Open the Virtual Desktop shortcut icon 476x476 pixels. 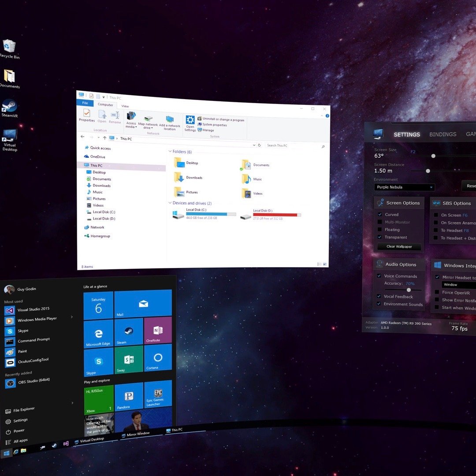(x=10, y=140)
